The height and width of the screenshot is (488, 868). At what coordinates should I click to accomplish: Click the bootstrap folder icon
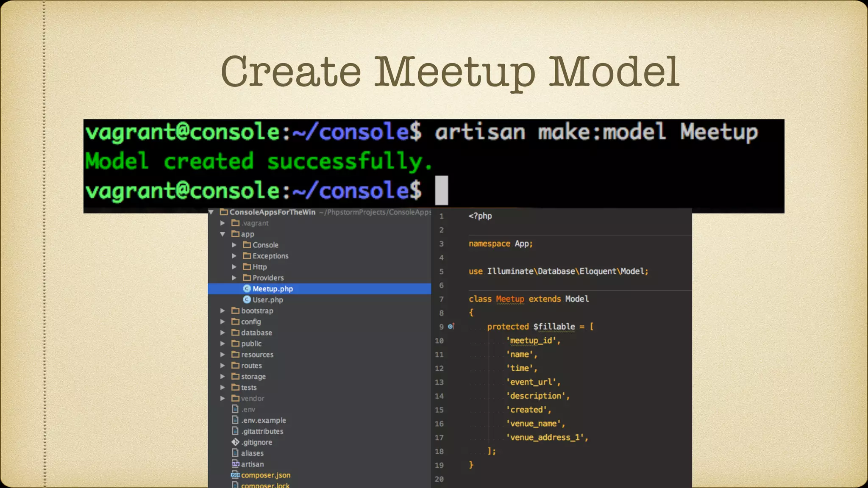235,311
